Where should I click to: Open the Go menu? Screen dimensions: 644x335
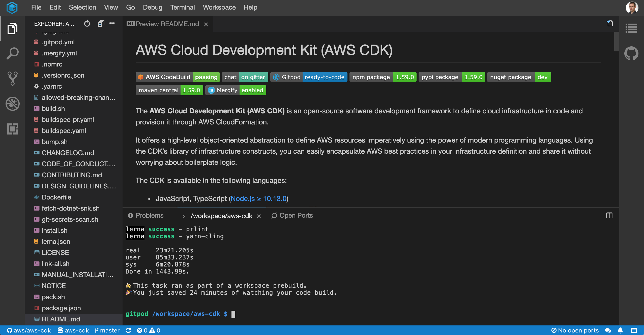tap(130, 7)
